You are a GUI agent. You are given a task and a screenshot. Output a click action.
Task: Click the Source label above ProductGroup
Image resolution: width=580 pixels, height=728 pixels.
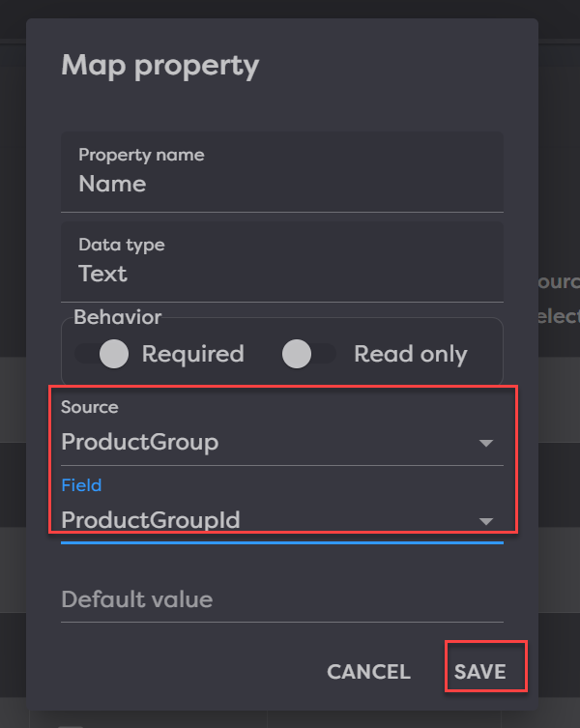coord(89,408)
